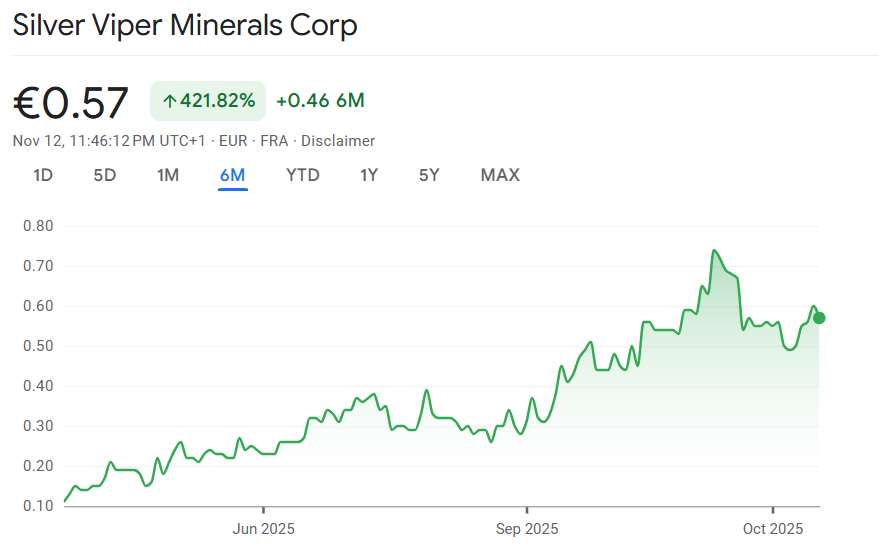Click the Sep 2025 axis label
Screen dimensions: 879x548
point(527,528)
